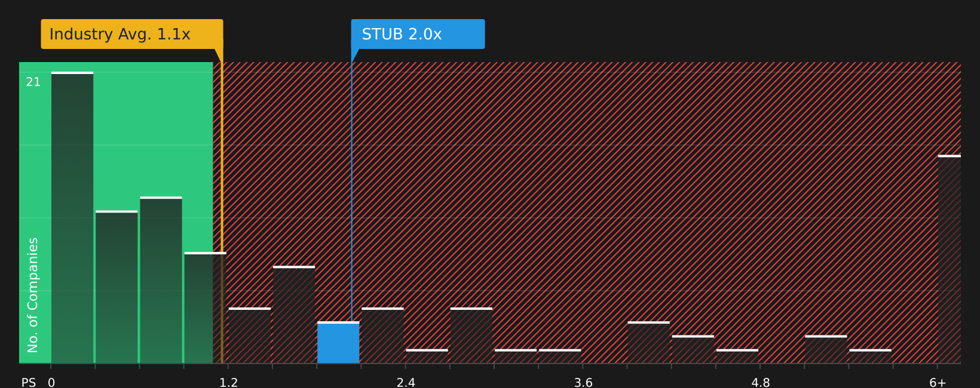980x388 pixels.
Task: Click the x-axis label 3.6
Action: [x=583, y=383]
